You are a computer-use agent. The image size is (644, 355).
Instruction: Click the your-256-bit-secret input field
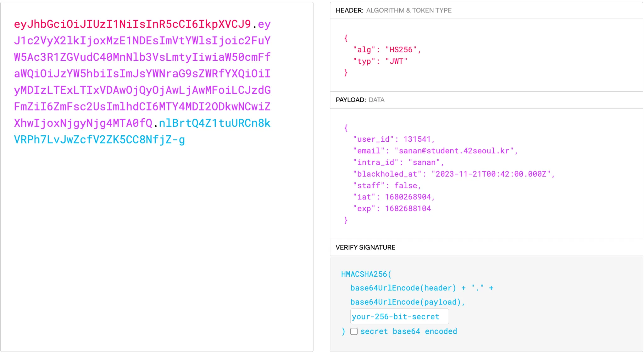[x=399, y=317]
